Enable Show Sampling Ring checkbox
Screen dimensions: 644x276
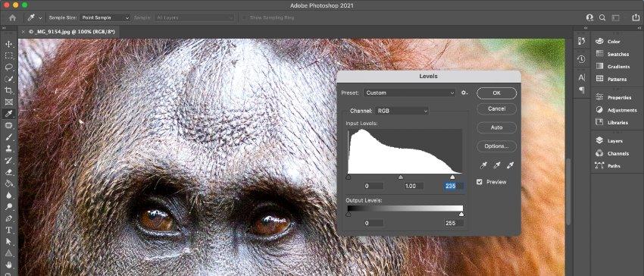[x=245, y=17]
